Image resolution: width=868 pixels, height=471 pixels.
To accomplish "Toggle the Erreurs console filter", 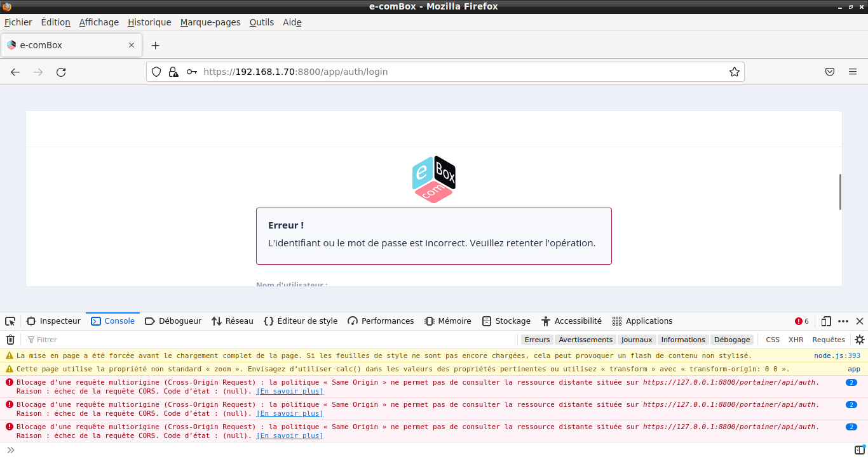I will [x=537, y=340].
